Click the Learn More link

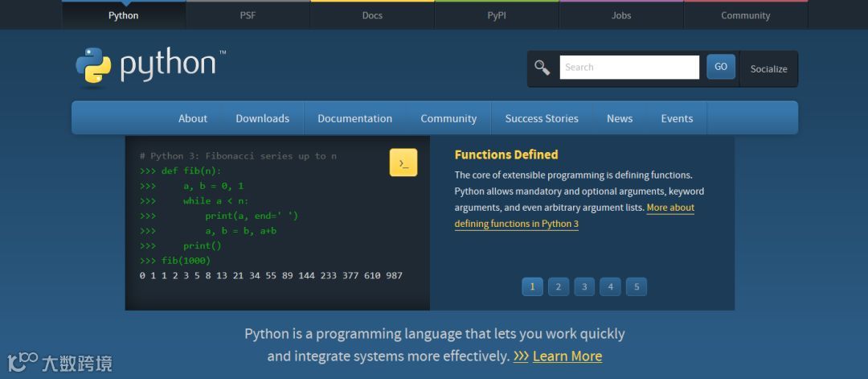[x=567, y=356]
